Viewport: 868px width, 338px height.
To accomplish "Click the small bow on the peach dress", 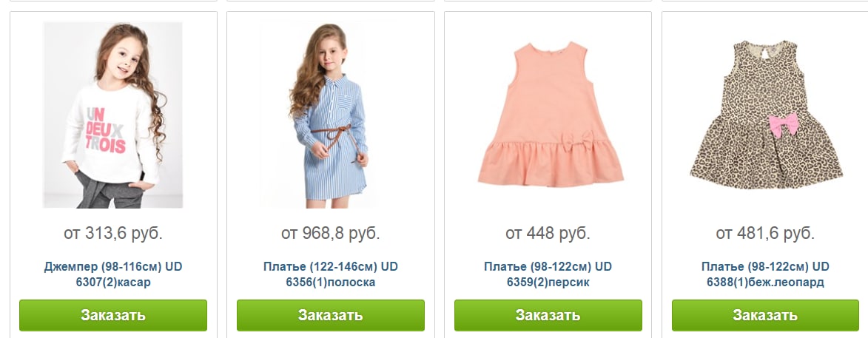I will 577,141.
